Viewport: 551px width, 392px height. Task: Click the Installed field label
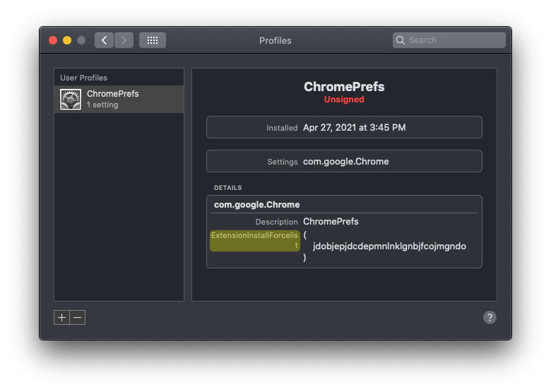[x=282, y=128]
